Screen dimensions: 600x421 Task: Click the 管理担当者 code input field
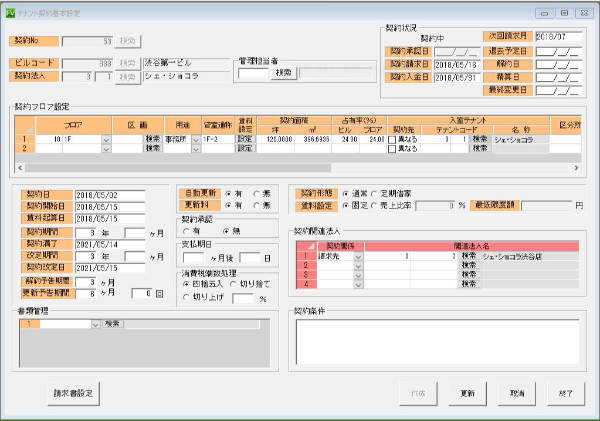(x=253, y=73)
